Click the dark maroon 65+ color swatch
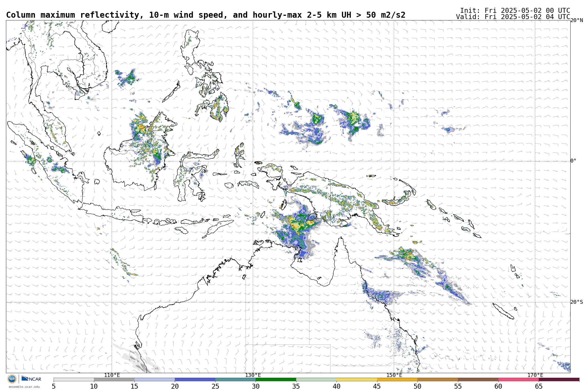 coord(559,379)
